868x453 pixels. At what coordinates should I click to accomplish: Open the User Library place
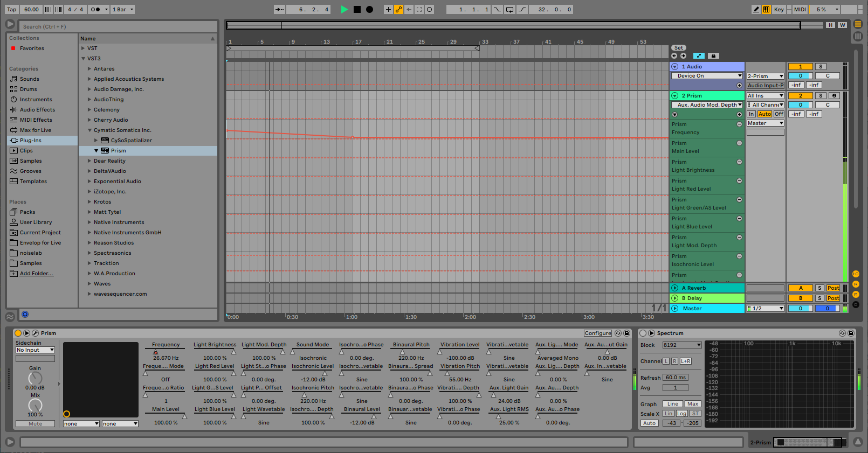point(36,222)
